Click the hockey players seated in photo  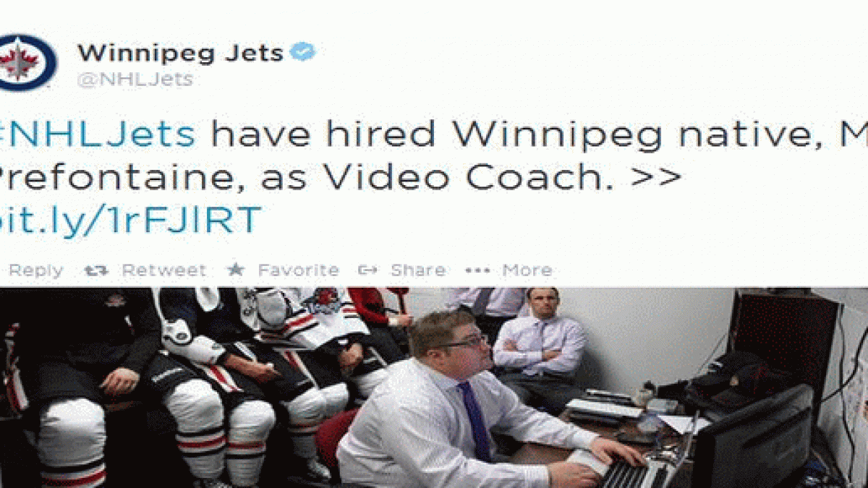click(195, 383)
